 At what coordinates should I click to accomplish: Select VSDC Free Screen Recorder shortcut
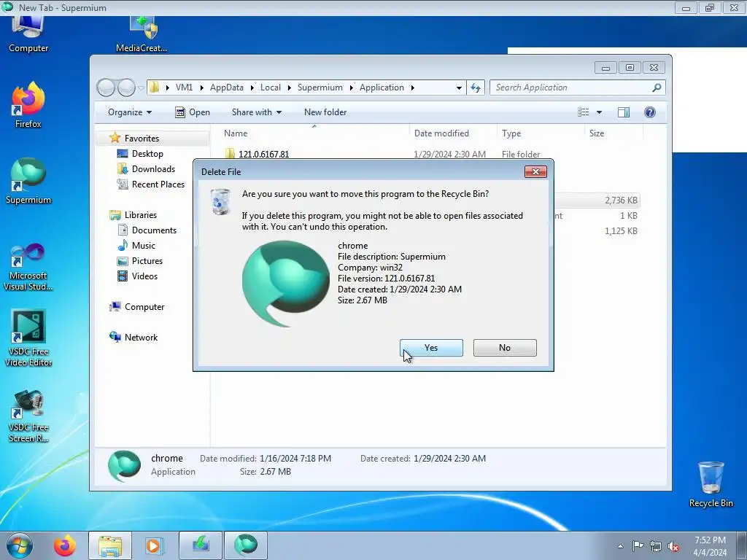pos(28,415)
